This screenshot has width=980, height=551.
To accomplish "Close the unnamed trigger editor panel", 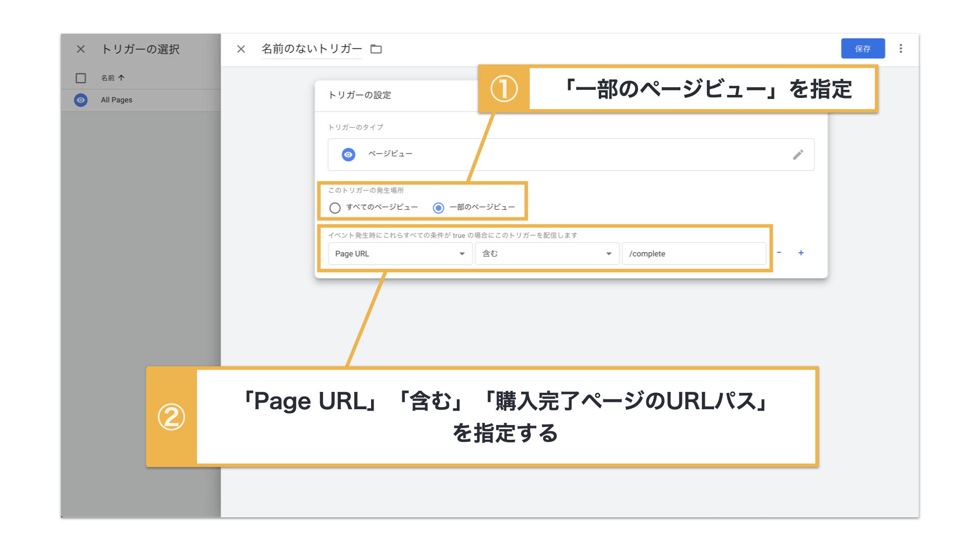I will pos(241,49).
